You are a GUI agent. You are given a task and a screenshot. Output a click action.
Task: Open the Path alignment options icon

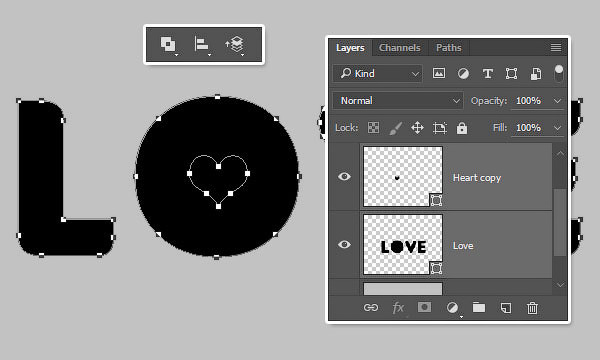click(202, 44)
